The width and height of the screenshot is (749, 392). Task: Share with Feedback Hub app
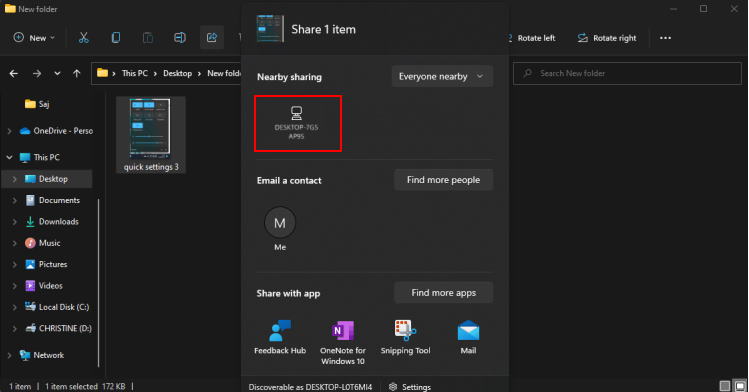pos(280,338)
